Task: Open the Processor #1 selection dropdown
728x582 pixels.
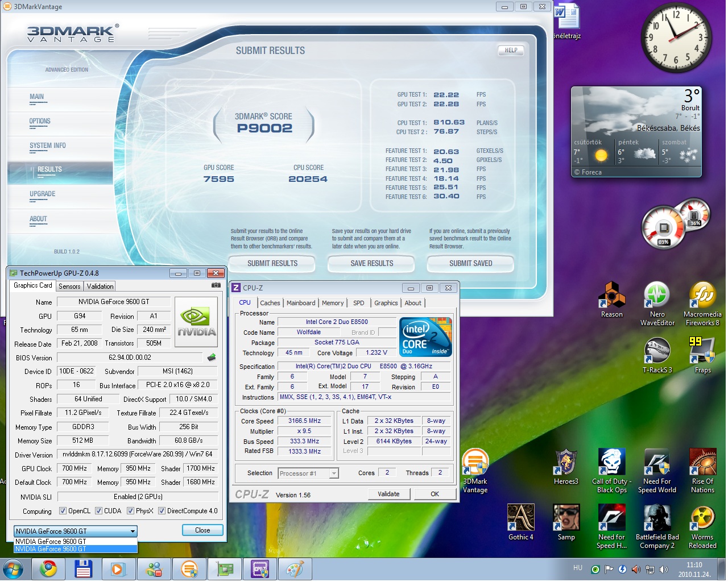Action: click(x=308, y=473)
